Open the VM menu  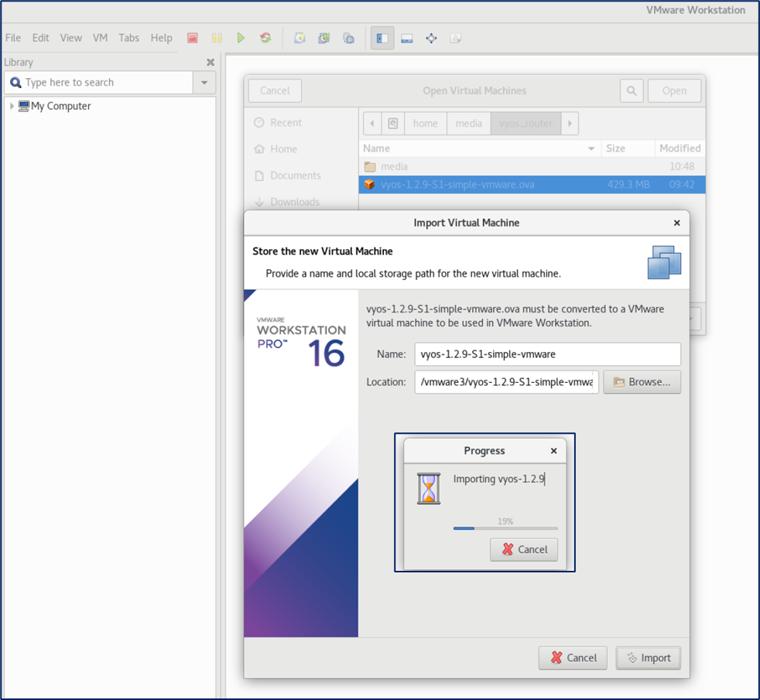coord(100,38)
